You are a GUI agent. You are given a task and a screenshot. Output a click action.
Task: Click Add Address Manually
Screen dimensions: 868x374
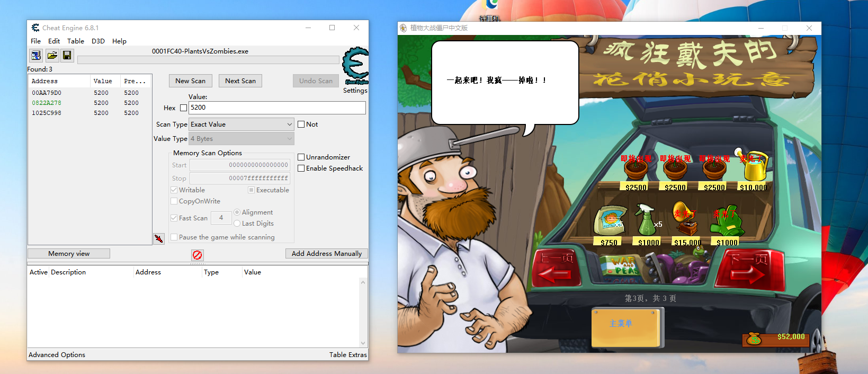pos(327,254)
